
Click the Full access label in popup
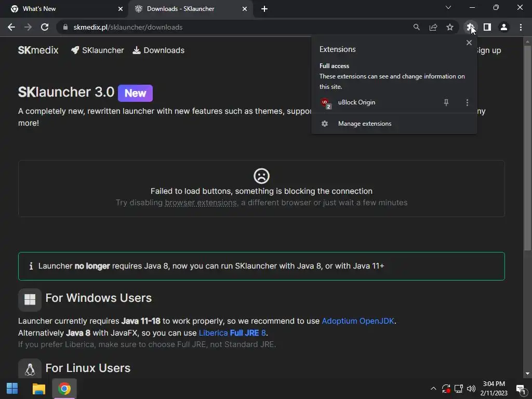point(334,66)
